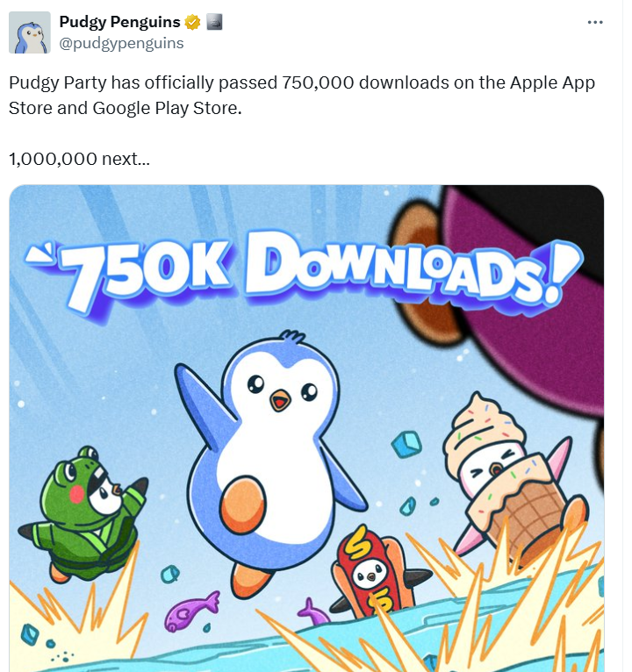Viewport: 632px width, 672px height.
Task: Click the gold verified badge
Action: coord(192,22)
